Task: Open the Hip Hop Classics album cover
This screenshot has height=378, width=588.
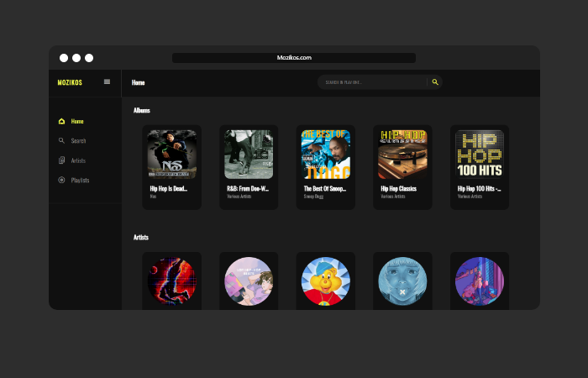Action: click(x=402, y=154)
